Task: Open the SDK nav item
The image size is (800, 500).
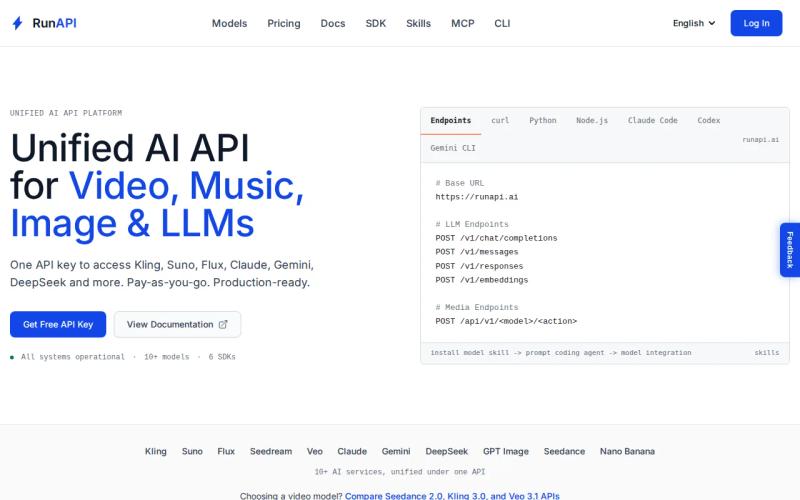Action: [376, 23]
